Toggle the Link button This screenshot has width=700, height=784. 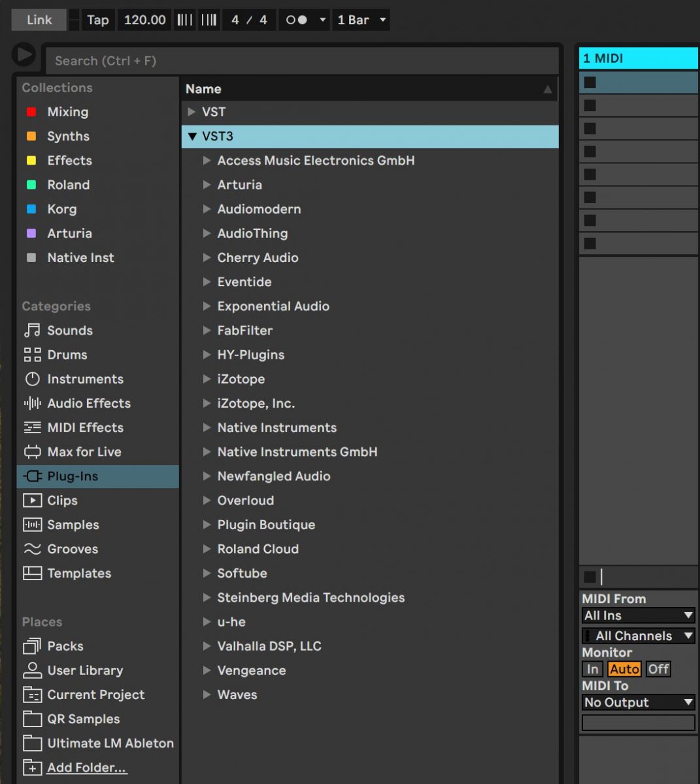point(39,20)
